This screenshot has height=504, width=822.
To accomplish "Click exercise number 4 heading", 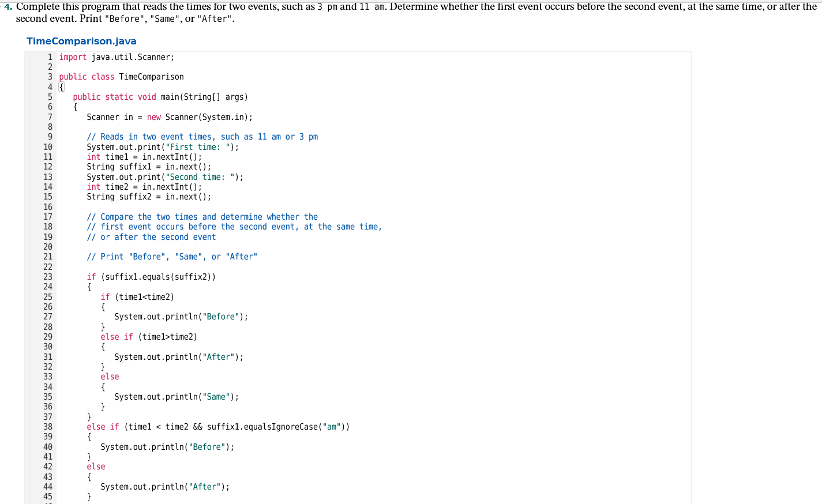I will coord(6,6).
